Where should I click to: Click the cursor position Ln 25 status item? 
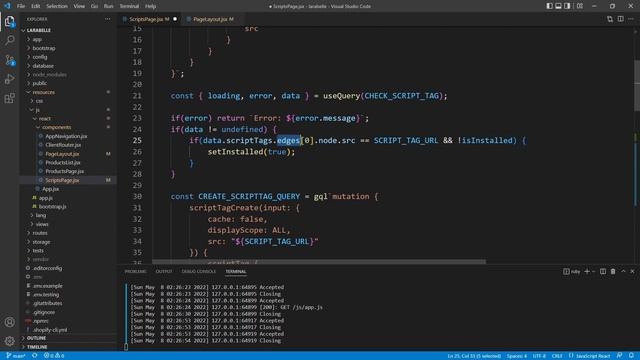pos(474,356)
